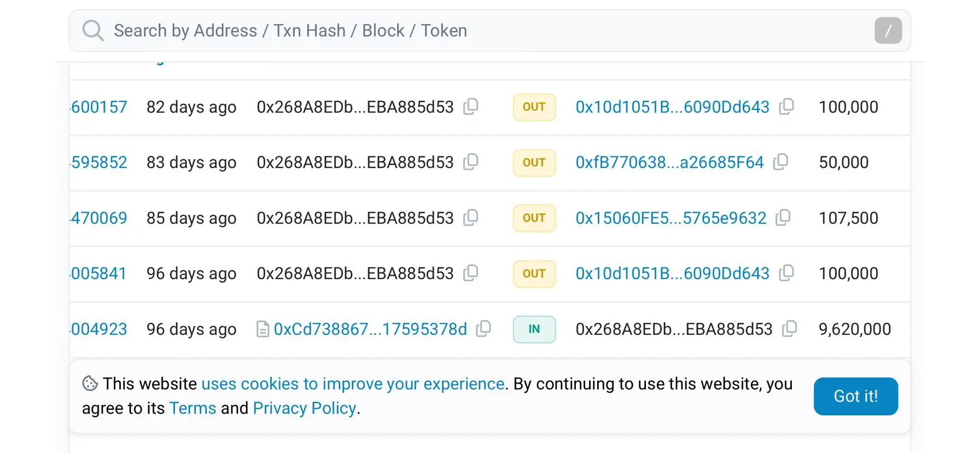
Task: Copy sender address in the 83 days ago row
Action: pyautogui.click(x=471, y=162)
